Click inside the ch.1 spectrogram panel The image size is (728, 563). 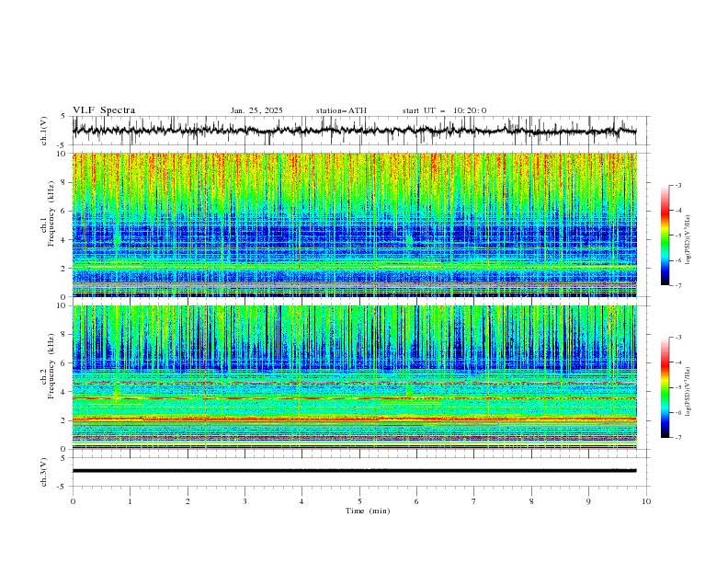click(x=354, y=224)
